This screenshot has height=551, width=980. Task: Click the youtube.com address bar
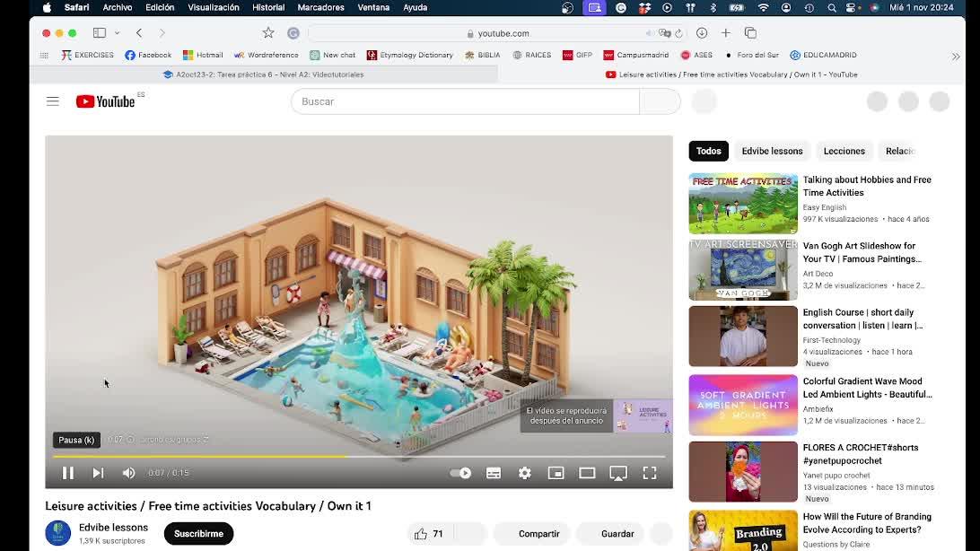(x=497, y=33)
